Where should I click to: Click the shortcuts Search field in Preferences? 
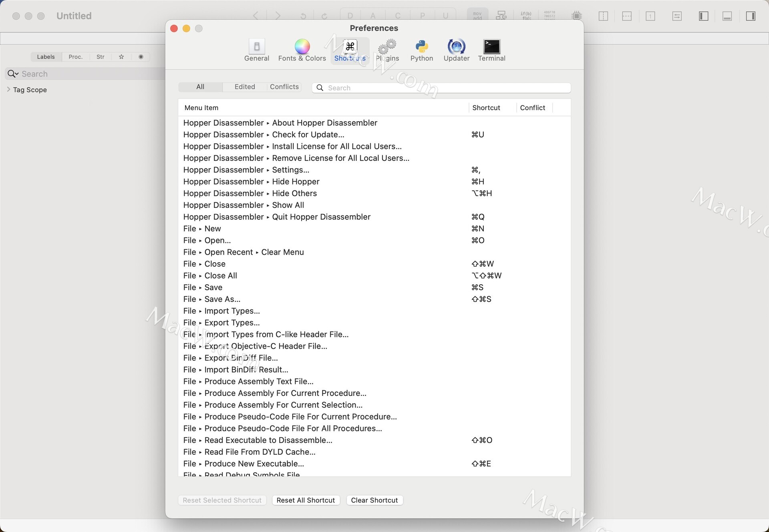(441, 88)
